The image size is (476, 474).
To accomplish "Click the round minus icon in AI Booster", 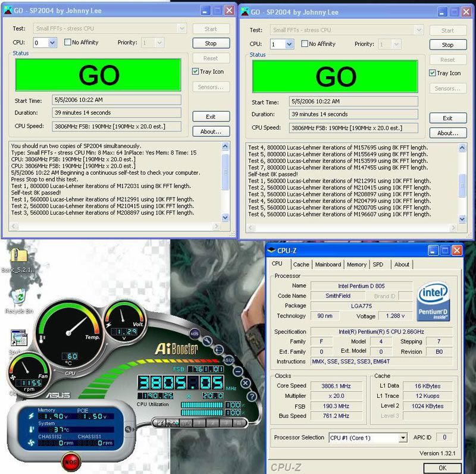I will pos(238,371).
